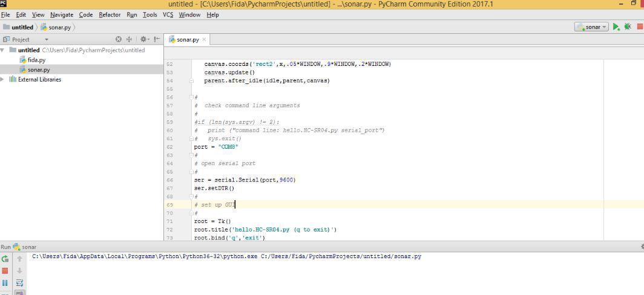644x295 pixels.
Task: Open Run panel settings gear
Action: tap(642, 247)
